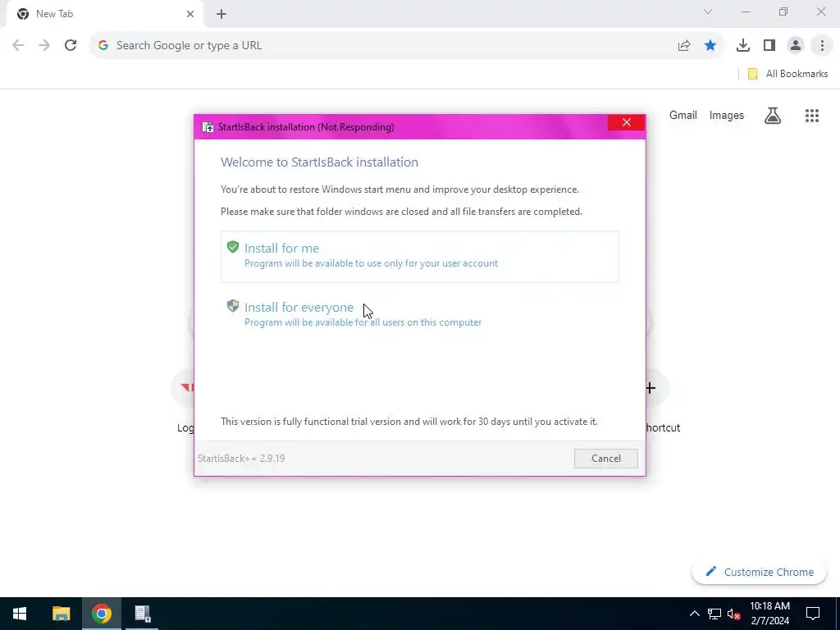Cancel the StartIsBack installation
840x630 pixels.
pyautogui.click(x=606, y=458)
